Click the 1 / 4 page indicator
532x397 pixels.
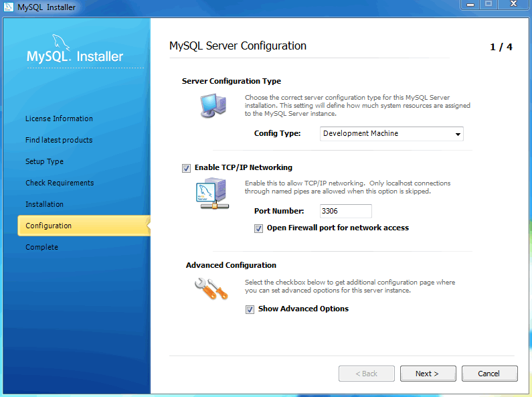(x=501, y=47)
